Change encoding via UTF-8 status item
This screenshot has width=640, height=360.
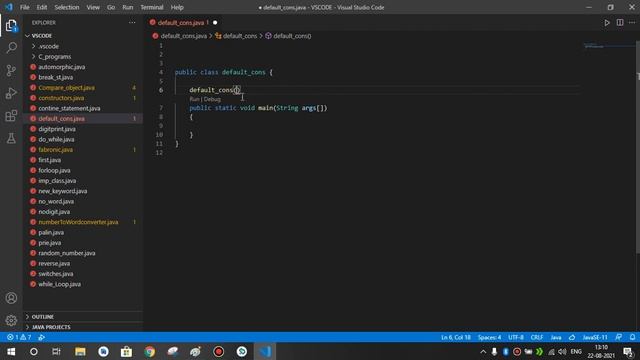516,338
